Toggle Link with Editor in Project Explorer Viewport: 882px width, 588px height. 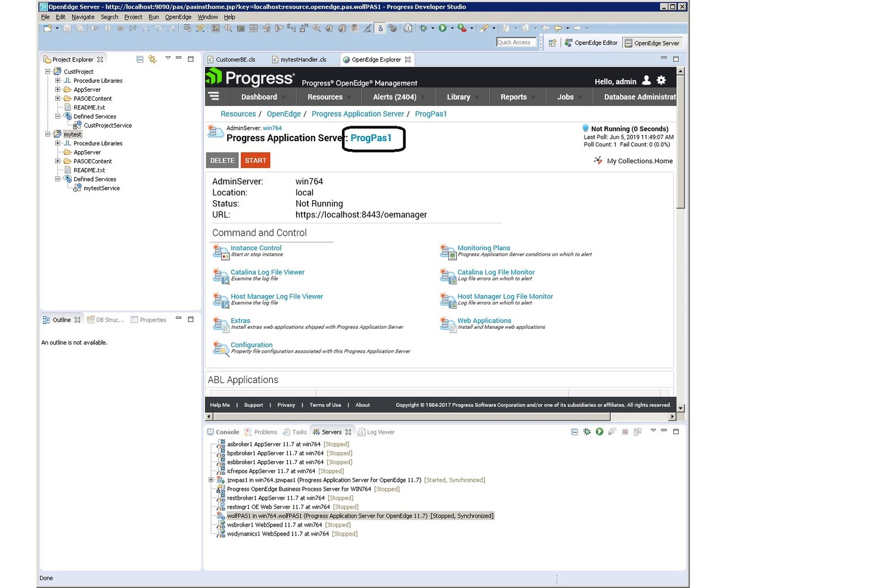coord(153,59)
